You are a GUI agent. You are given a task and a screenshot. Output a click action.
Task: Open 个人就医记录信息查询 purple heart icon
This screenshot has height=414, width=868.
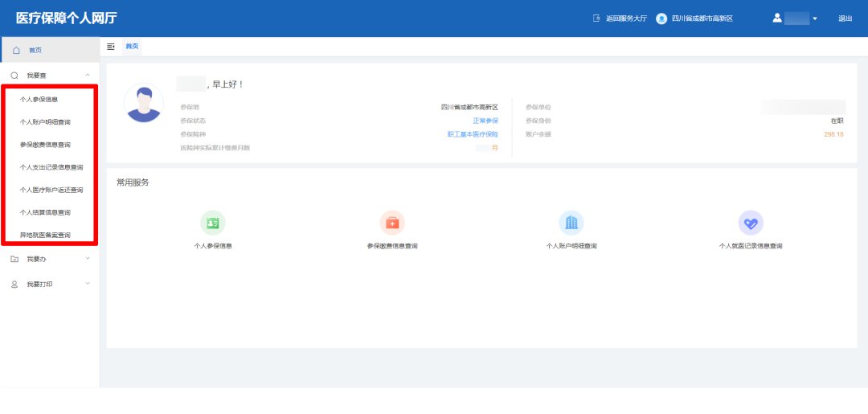tap(751, 223)
